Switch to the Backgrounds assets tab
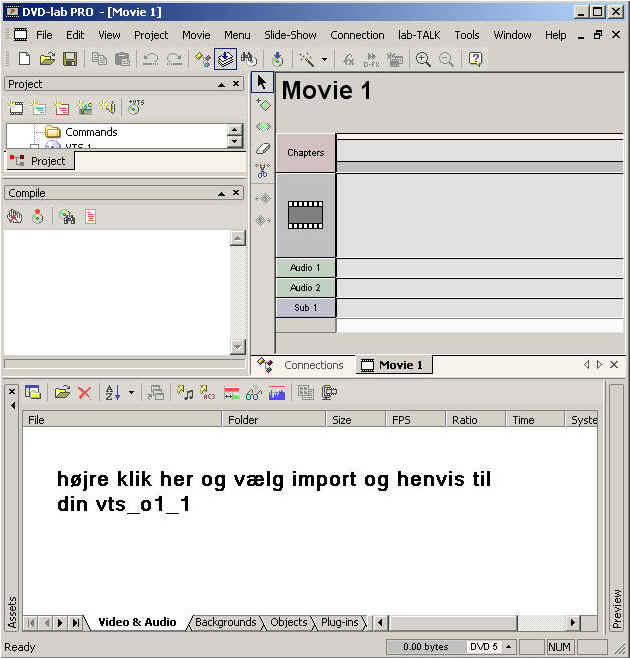The image size is (630, 659). 226,622
